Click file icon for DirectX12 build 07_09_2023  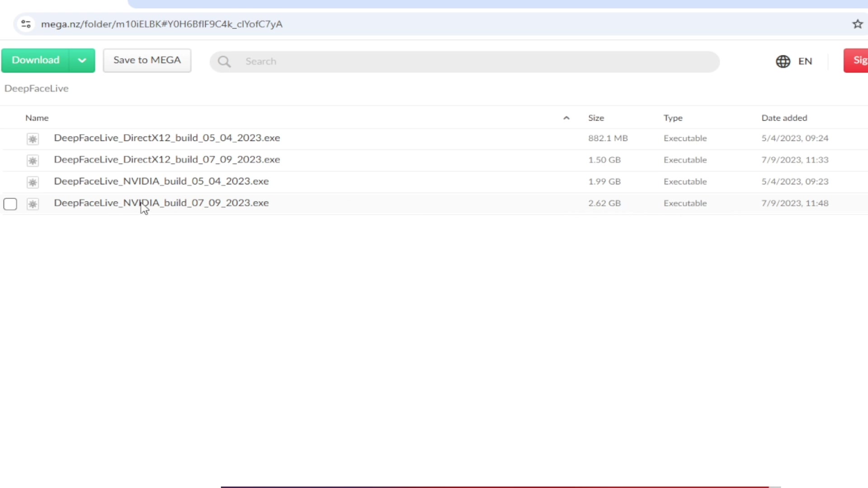pyautogui.click(x=33, y=160)
